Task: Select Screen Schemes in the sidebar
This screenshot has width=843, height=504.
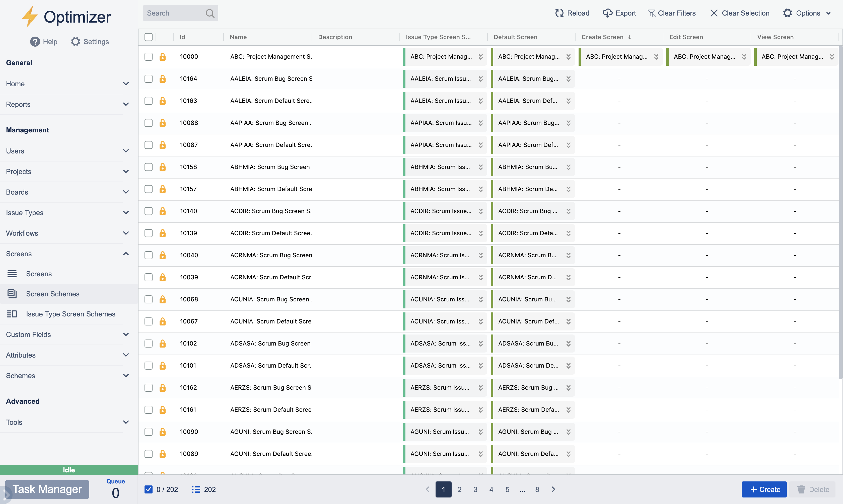Action: pyautogui.click(x=53, y=294)
